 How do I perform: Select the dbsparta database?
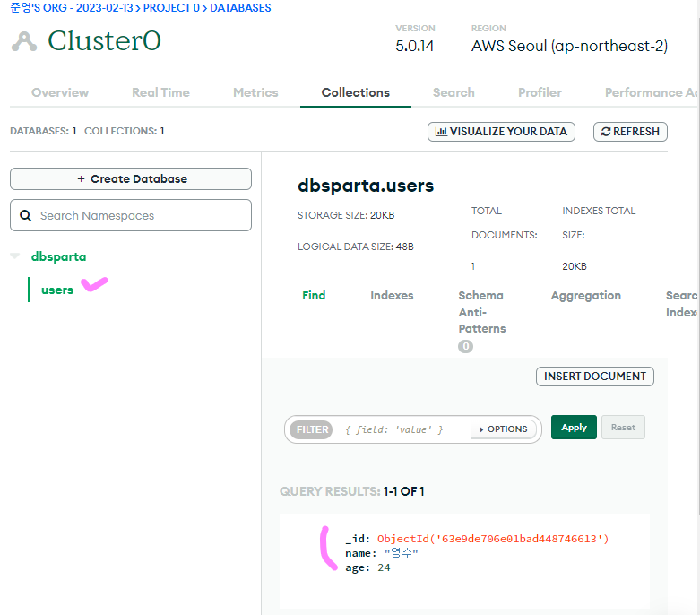58,256
